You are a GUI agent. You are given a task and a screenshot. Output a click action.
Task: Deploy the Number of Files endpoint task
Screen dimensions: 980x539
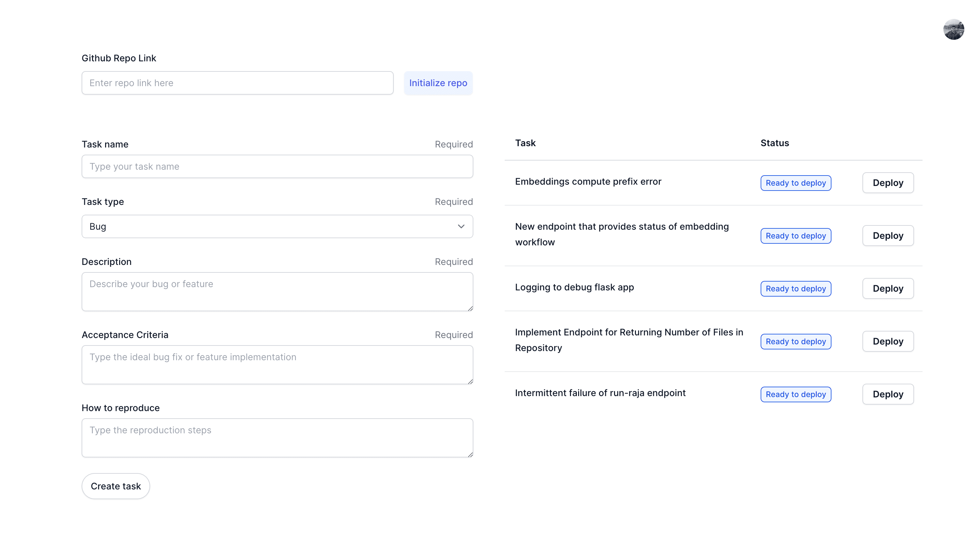888,341
